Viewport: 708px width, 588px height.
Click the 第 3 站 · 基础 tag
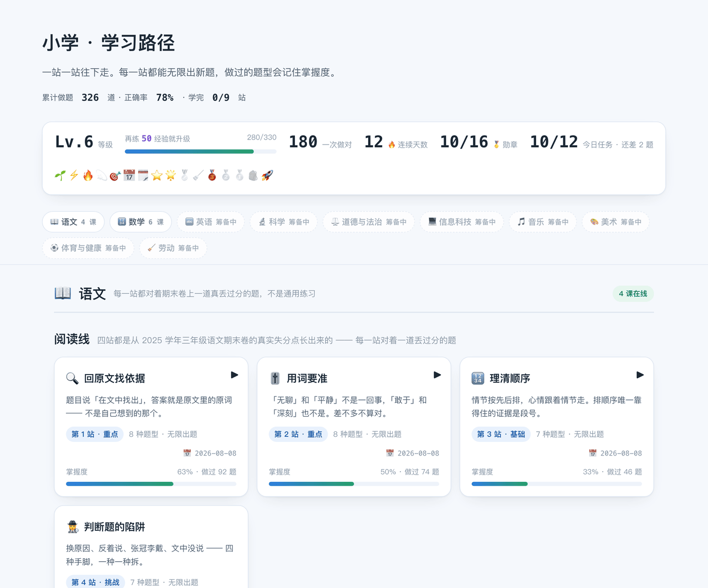501,434
